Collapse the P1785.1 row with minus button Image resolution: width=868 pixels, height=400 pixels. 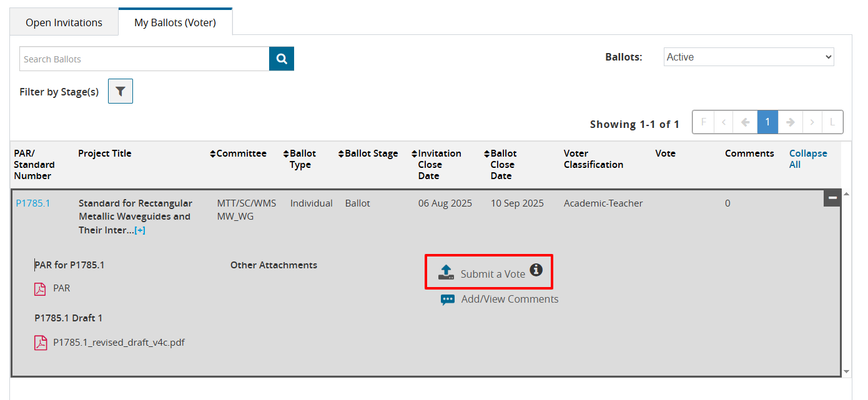click(x=832, y=198)
